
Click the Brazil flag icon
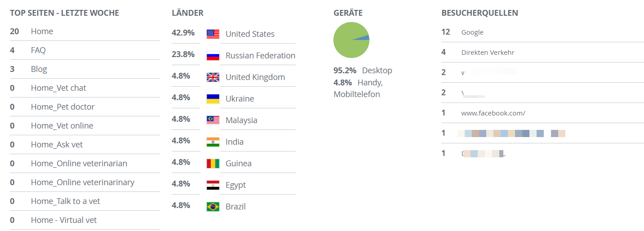tap(213, 207)
